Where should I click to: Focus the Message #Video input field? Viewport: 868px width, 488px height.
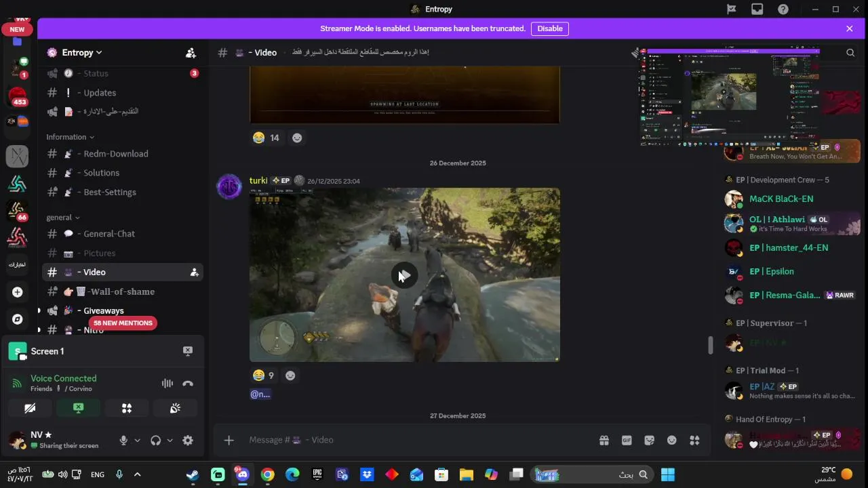click(417, 440)
